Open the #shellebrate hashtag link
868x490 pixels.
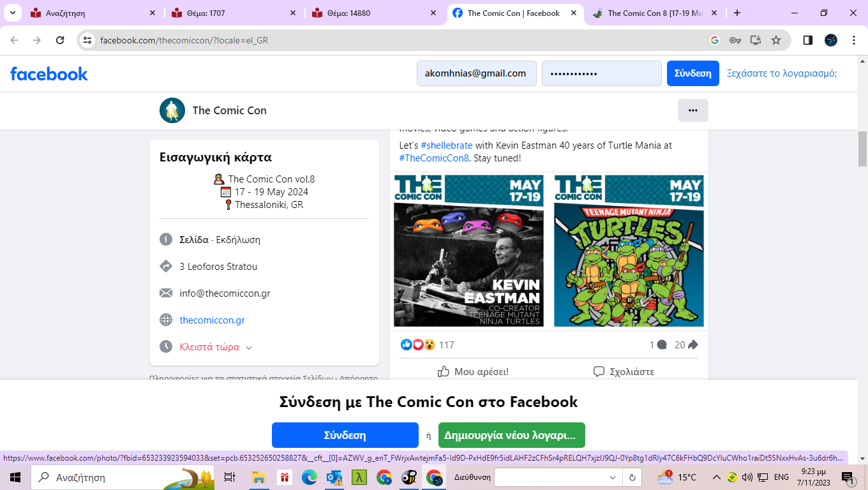click(x=447, y=145)
